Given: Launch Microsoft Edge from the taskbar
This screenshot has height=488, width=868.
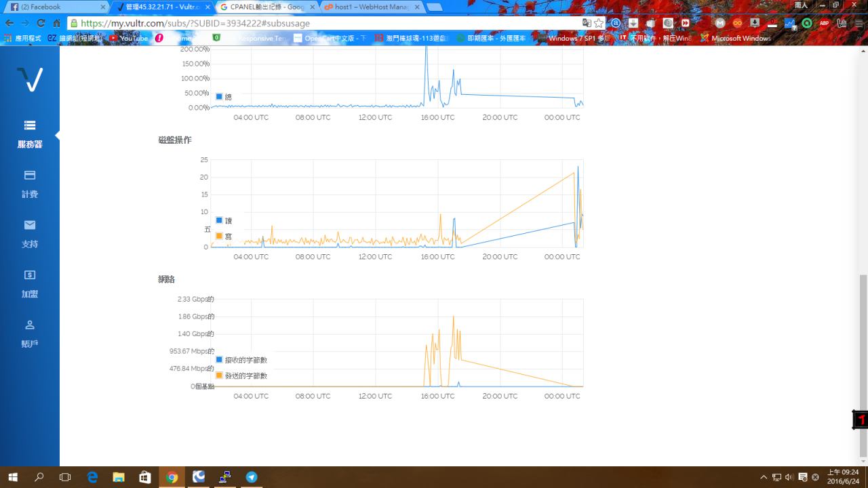Looking at the screenshot, I should (92, 477).
